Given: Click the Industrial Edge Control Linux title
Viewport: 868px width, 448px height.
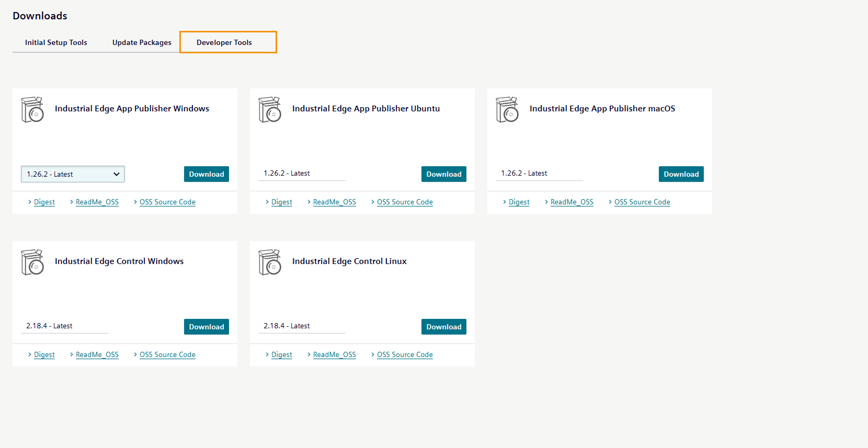Looking at the screenshot, I should click(349, 261).
